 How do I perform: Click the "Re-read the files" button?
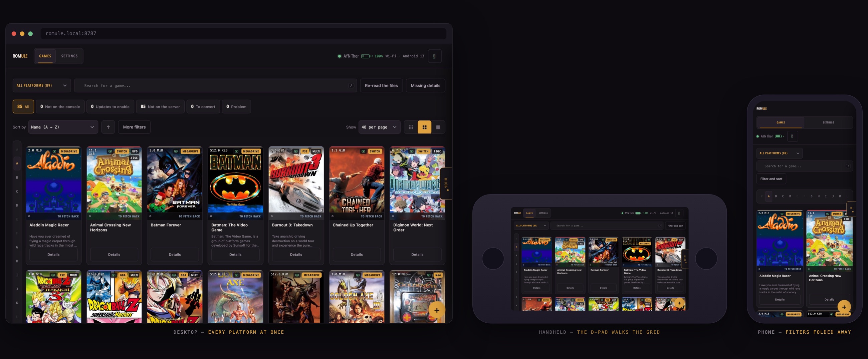382,85
